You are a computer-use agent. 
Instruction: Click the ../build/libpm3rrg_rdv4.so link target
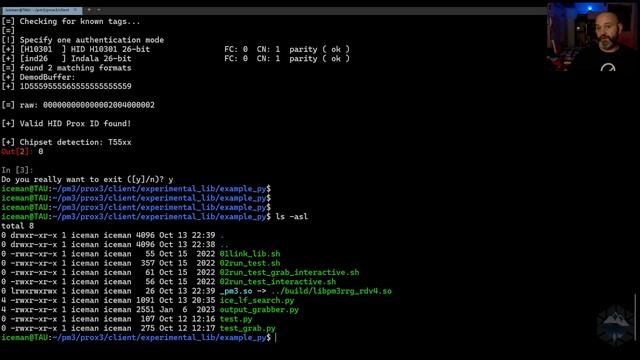331,291
